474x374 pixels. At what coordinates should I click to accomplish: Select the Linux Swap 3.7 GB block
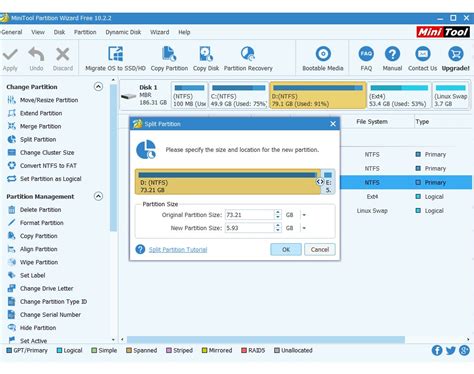click(451, 96)
